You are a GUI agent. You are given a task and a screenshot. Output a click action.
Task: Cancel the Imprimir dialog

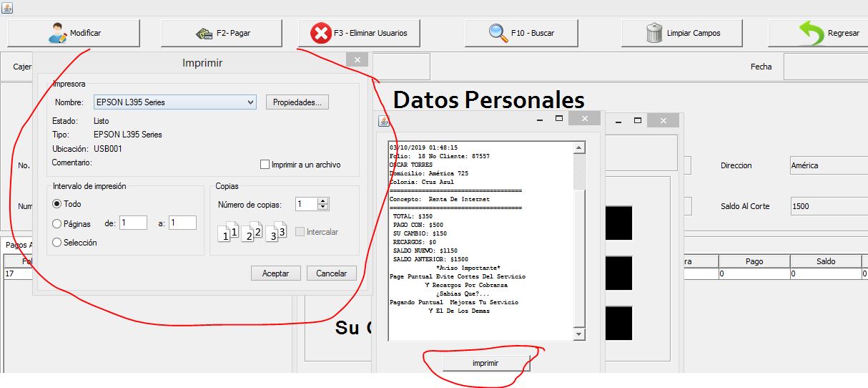pyautogui.click(x=331, y=273)
